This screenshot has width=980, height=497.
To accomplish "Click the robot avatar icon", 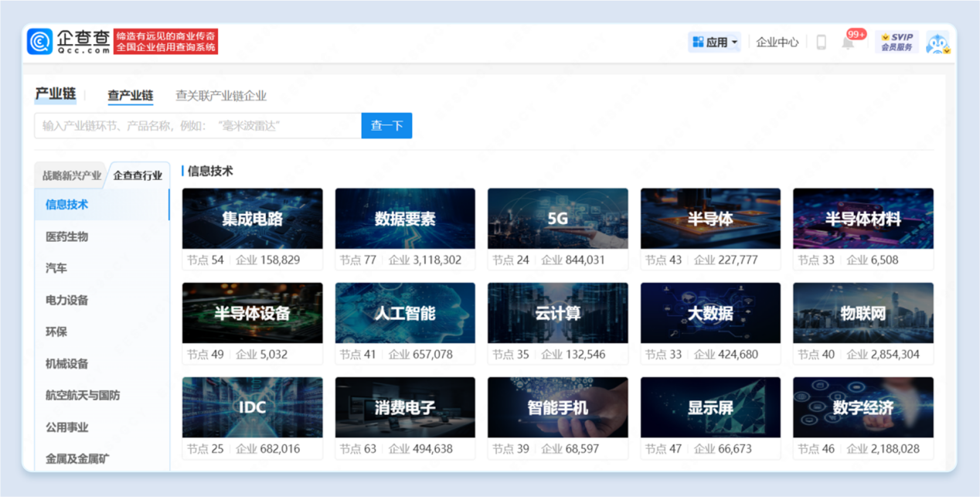I will (x=937, y=43).
